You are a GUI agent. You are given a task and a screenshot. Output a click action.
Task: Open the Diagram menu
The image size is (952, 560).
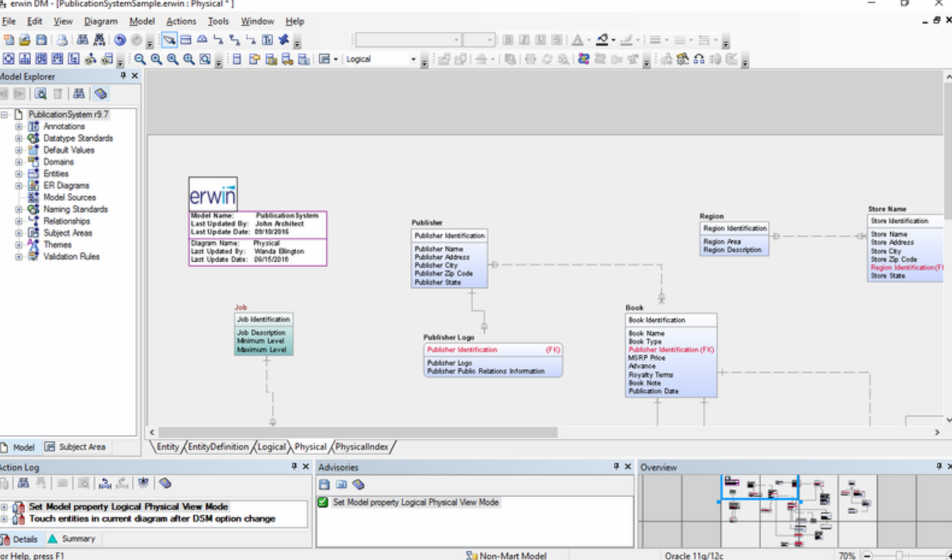(101, 21)
